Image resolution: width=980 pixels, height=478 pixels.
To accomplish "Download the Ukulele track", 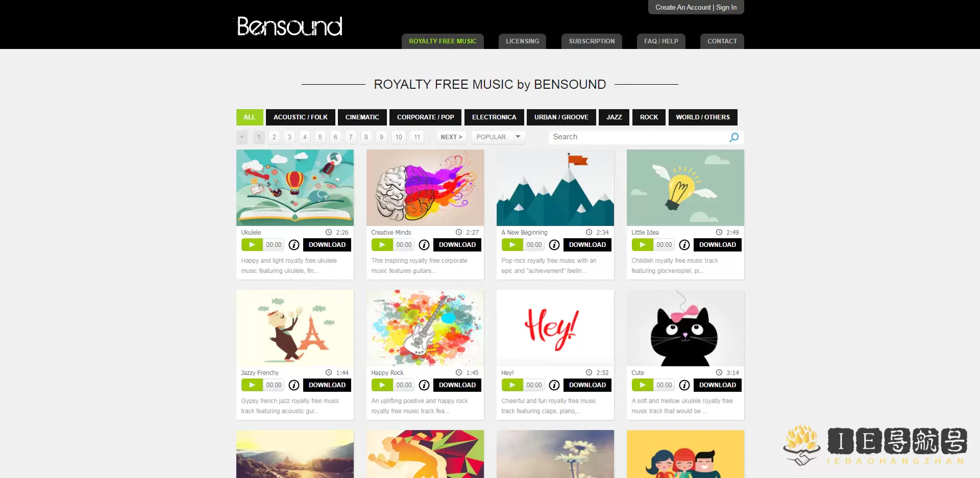I will [327, 245].
